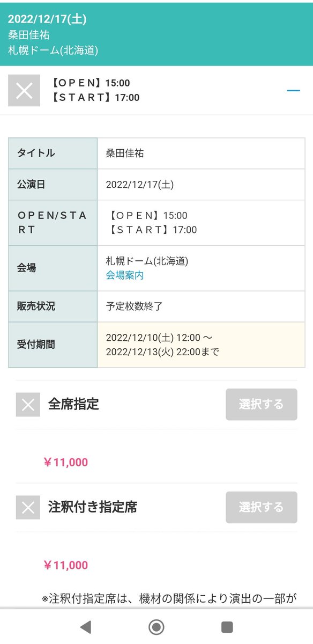Image resolution: width=313 pixels, height=644 pixels.
Task: Tap the 予定枚数終了 sales status cell
Action: pyautogui.click(x=201, y=307)
